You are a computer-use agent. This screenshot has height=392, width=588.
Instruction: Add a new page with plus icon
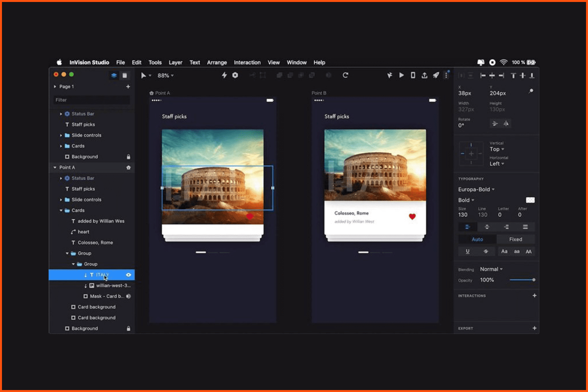[x=128, y=87]
